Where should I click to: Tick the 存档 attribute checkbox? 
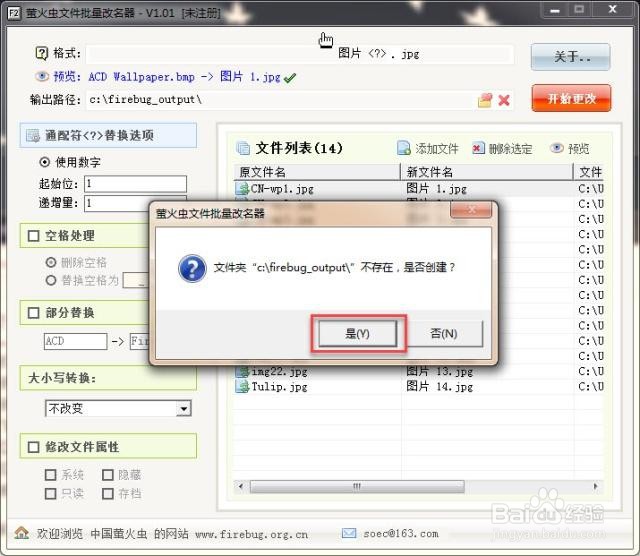click(108, 494)
